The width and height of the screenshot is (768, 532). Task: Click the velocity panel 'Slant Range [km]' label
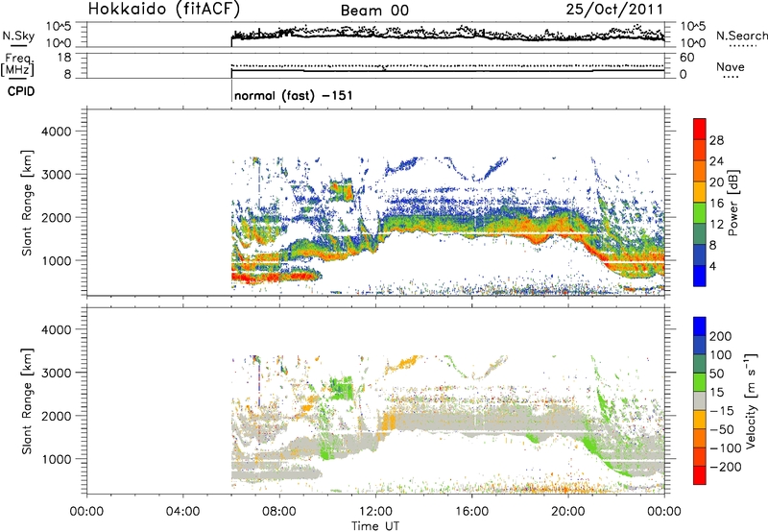(x=27, y=401)
